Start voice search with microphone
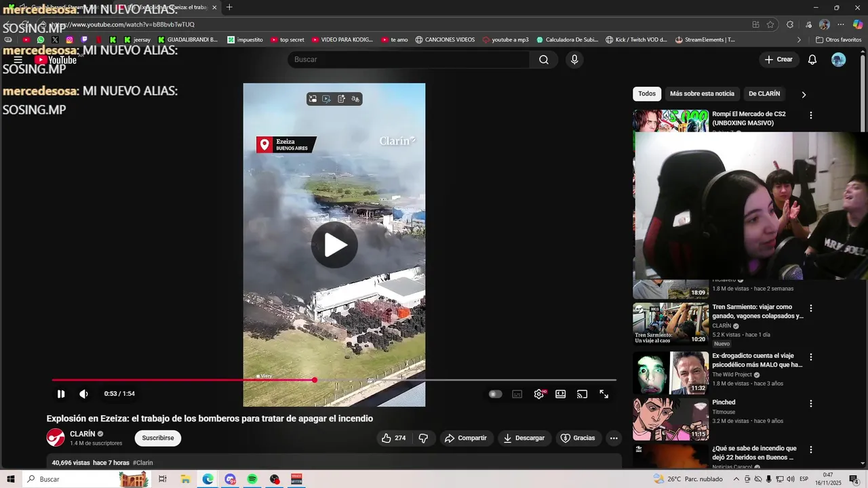 574,60
